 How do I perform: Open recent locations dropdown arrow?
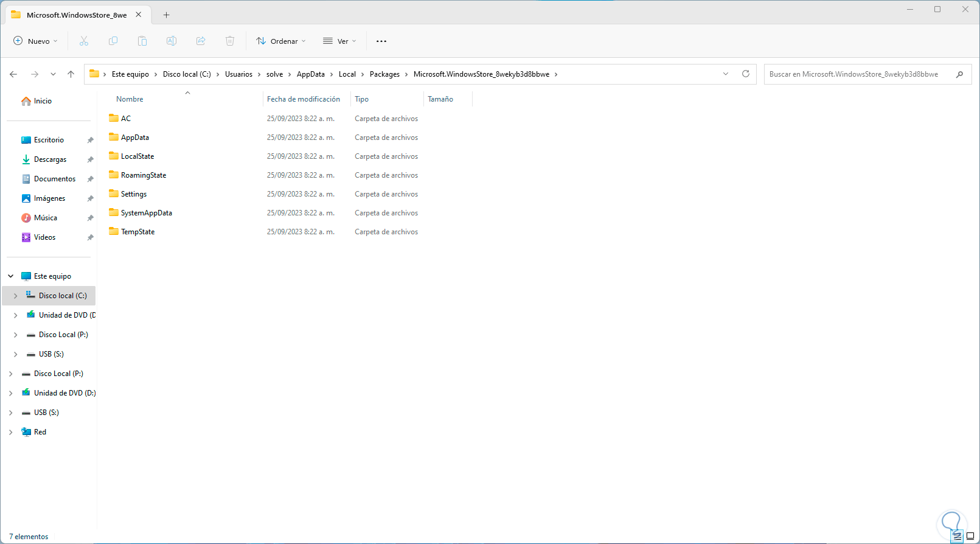click(x=53, y=74)
